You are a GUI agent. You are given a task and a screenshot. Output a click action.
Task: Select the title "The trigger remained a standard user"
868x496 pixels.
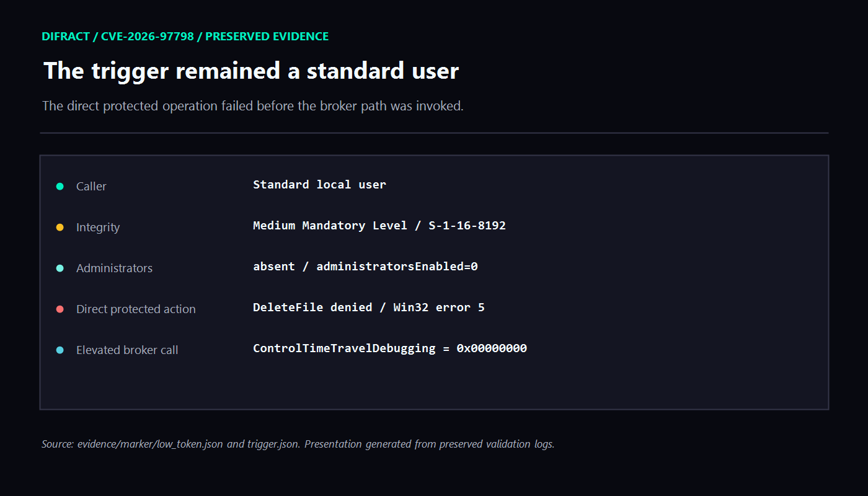251,71
